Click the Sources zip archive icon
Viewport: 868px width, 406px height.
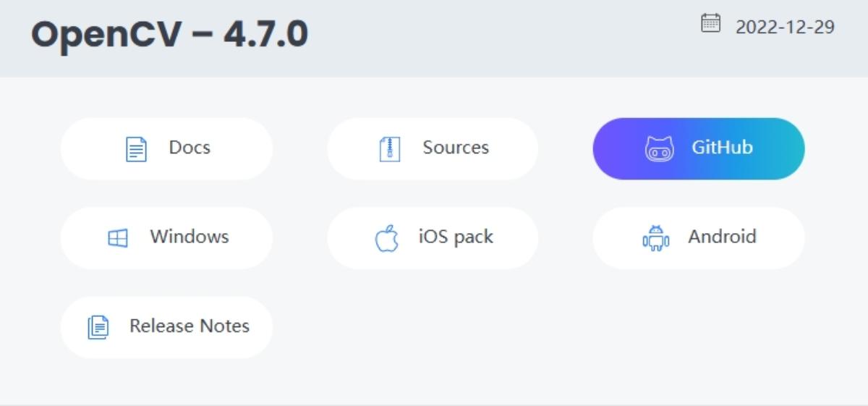click(x=390, y=149)
